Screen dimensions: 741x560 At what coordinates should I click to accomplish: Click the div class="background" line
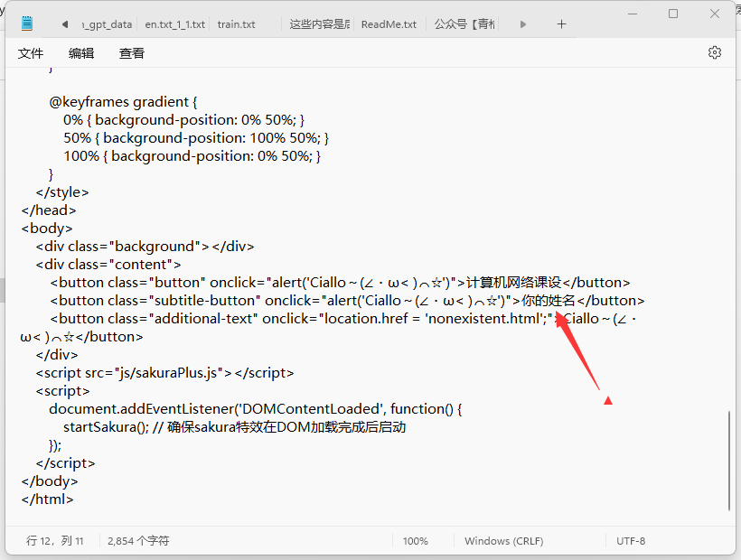(145, 247)
